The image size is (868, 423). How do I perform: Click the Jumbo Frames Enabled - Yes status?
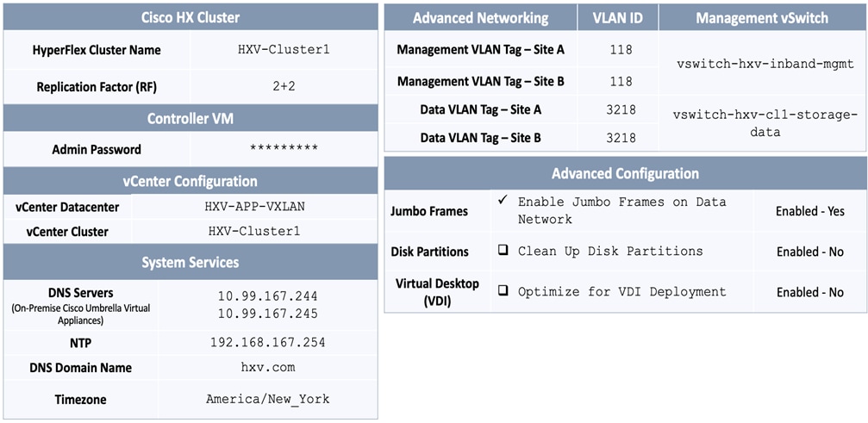click(809, 211)
